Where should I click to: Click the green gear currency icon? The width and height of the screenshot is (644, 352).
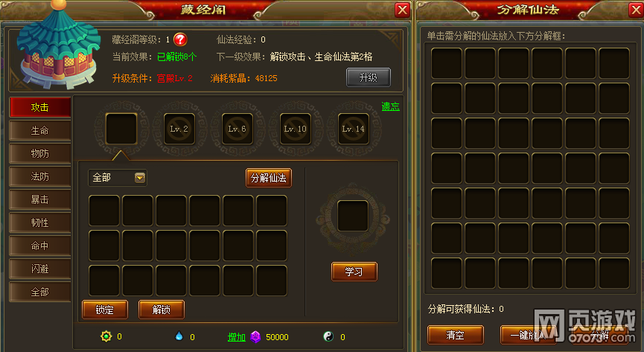click(x=106, y=336)
